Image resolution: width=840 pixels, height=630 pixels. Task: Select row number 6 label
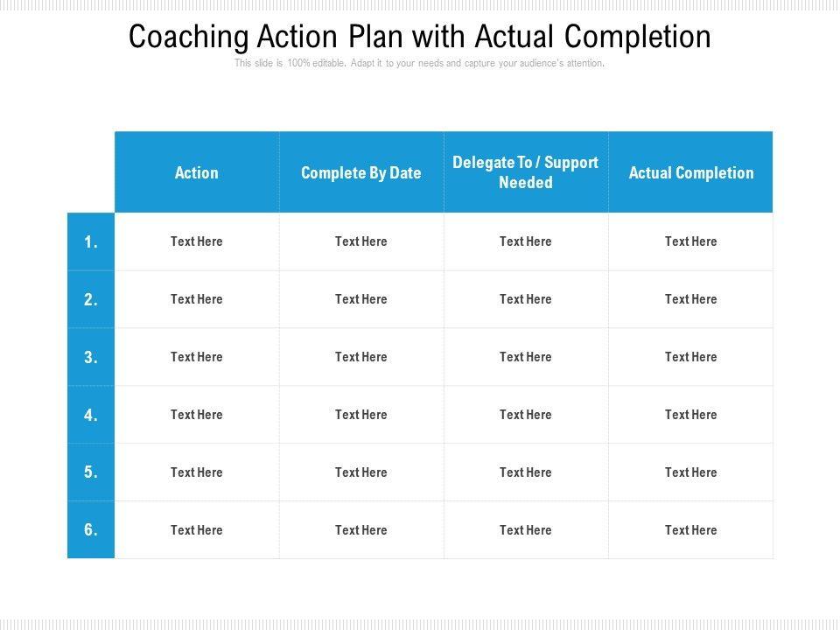point(91,530)
